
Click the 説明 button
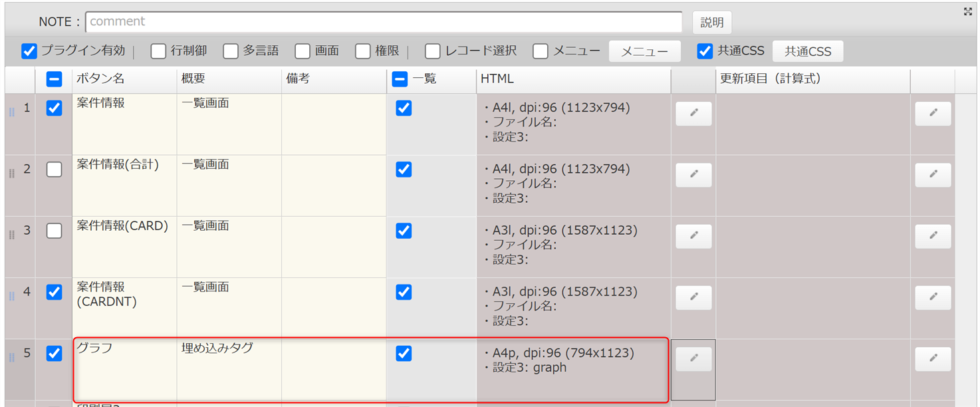click(x=711, y=22)
